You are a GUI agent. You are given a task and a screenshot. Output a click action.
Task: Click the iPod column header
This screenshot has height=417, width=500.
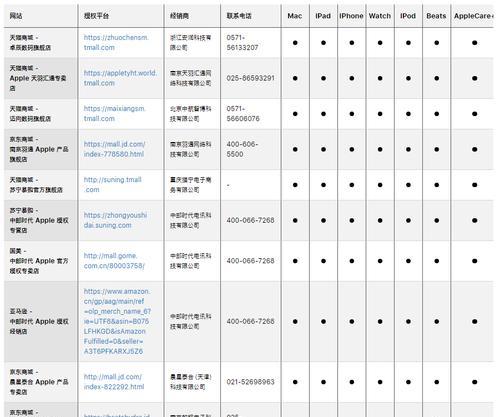[x=408, y=16]
